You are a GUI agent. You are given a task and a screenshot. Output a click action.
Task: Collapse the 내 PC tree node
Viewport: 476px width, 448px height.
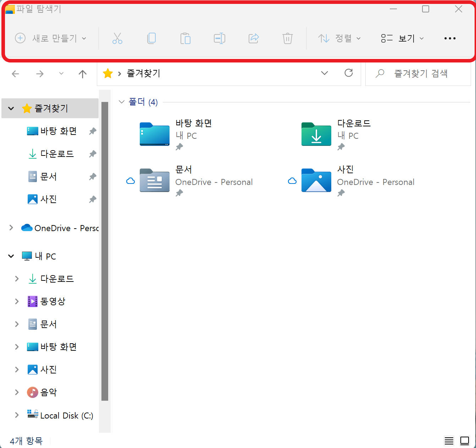11,256
